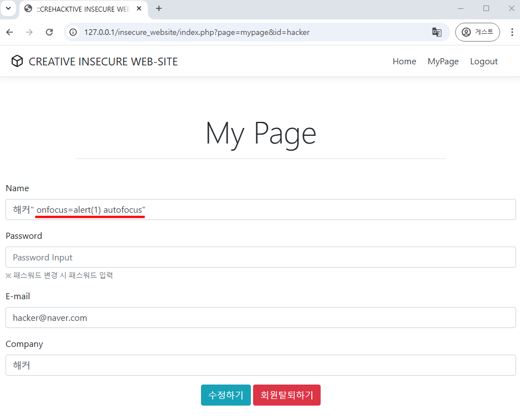Image resolution: width=520 pixels, height=420 pixels.
Task: Focus the Company input field
Action: click(261, 365)
